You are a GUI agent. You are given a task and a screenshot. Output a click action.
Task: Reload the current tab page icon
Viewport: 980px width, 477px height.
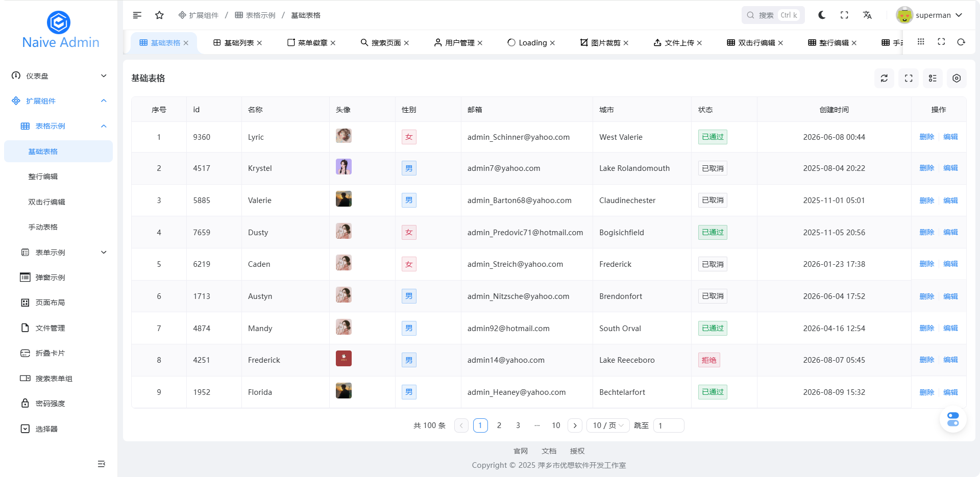point(961,42)
